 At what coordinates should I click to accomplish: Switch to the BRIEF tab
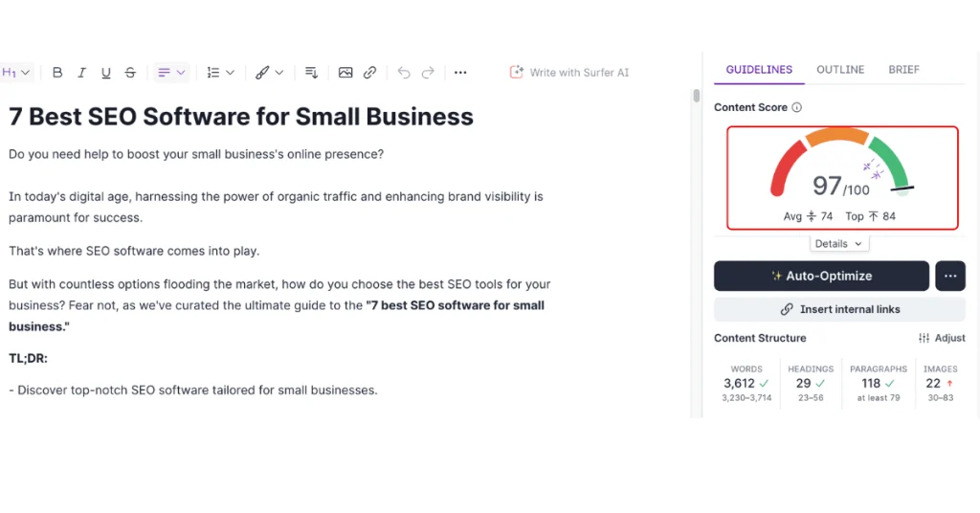pyautogui.click(x=903, y=69)
